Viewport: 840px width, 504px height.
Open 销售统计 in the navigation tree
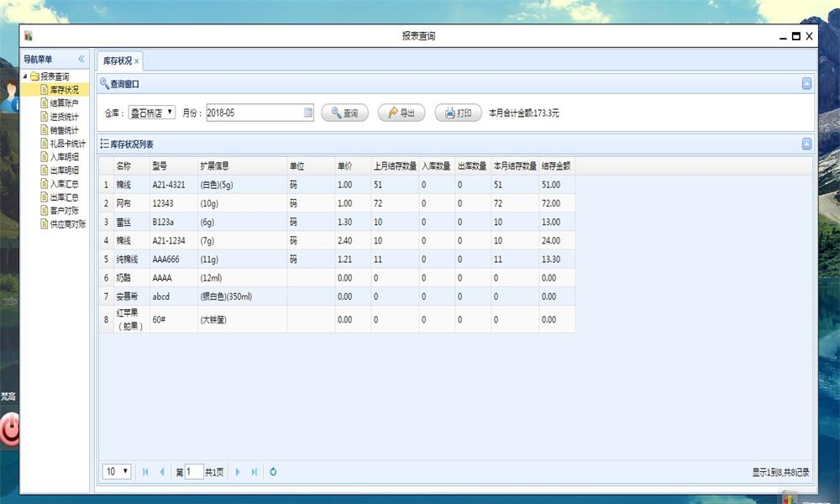pyautogui.click(x=64, y=130)
